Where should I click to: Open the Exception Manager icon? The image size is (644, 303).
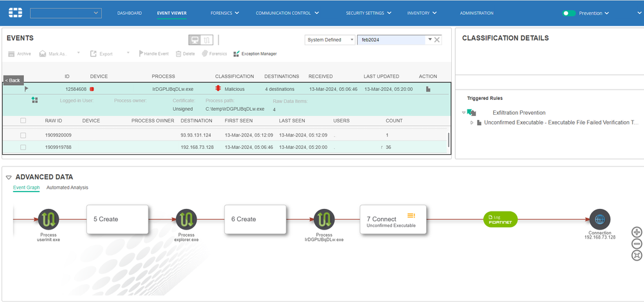(x=236, y=54)
